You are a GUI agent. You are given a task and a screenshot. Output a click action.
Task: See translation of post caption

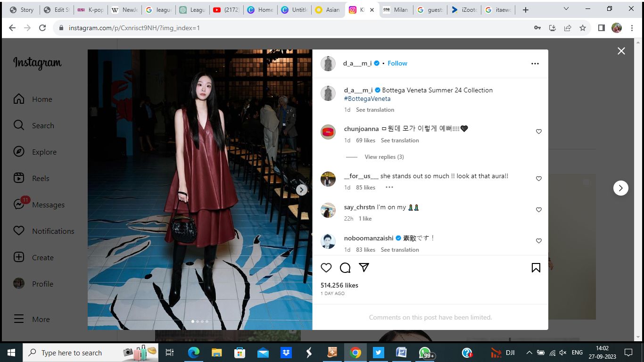point(375,110)
